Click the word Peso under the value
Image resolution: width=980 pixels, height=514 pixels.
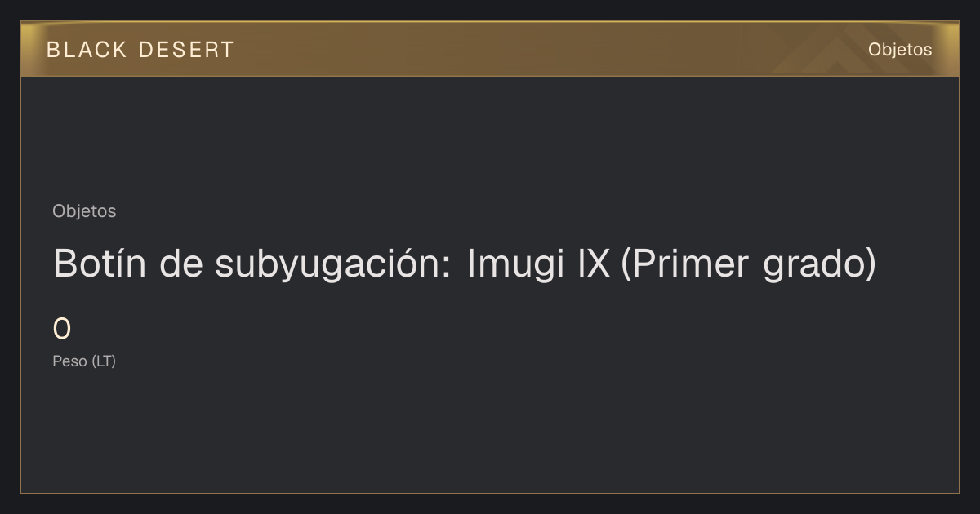[x=69, y=361]
